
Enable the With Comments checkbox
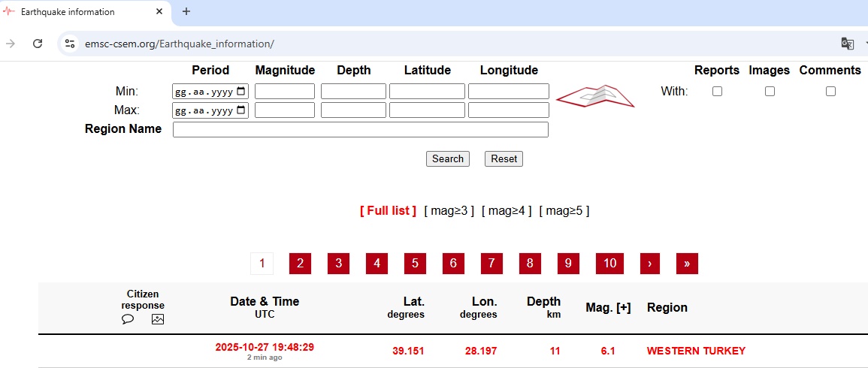830,92
